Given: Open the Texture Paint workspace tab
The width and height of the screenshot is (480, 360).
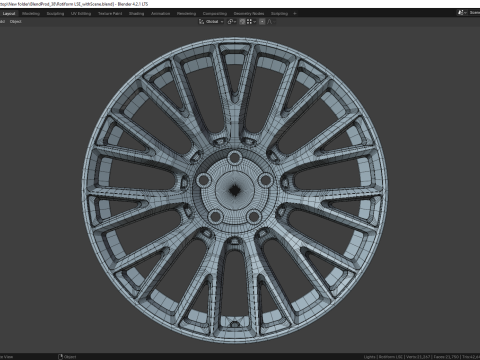Looking at the screenshot, I should point(110,14).
